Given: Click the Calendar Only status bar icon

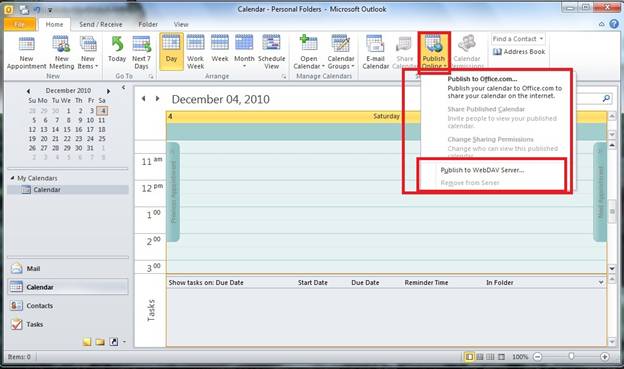Looking at the screenshot, I should click(480, 357).
